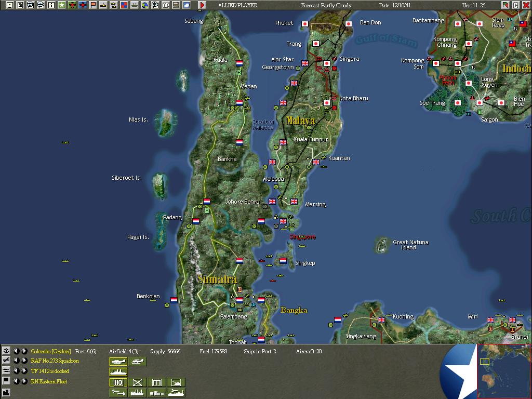
Task: Open the OP toolbar button
Action: tap(166, 5)
